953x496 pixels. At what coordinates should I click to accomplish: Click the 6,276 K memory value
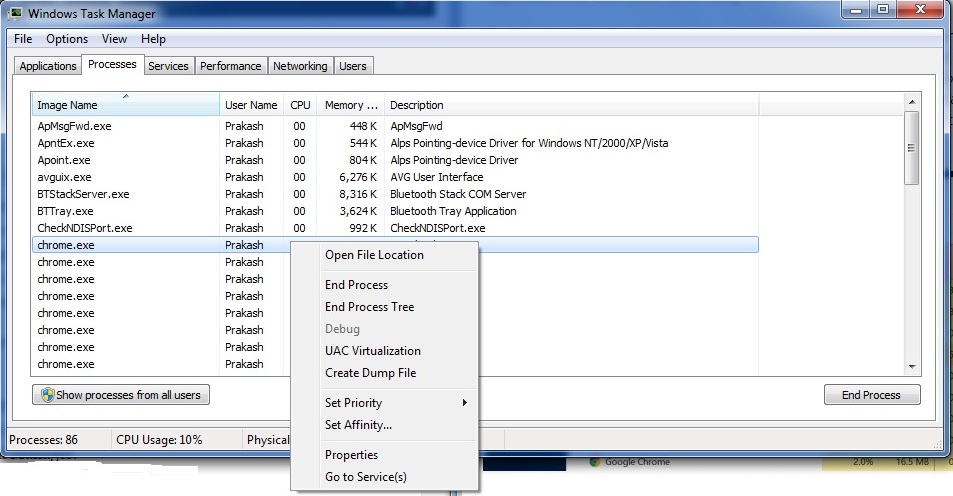tap(358, 177)
